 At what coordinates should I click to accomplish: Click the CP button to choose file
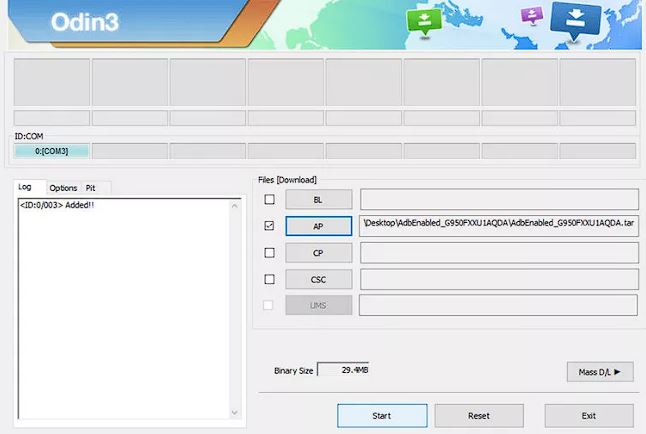(318, 253)
